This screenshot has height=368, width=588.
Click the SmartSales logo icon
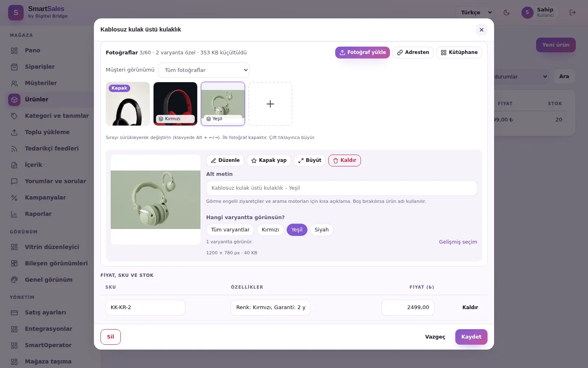point(16,13)
